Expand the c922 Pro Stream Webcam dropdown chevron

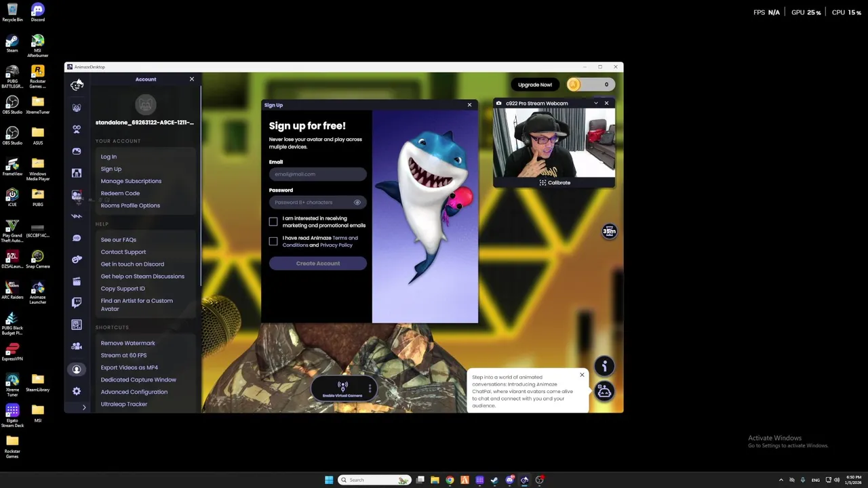(x=596, y=103)
